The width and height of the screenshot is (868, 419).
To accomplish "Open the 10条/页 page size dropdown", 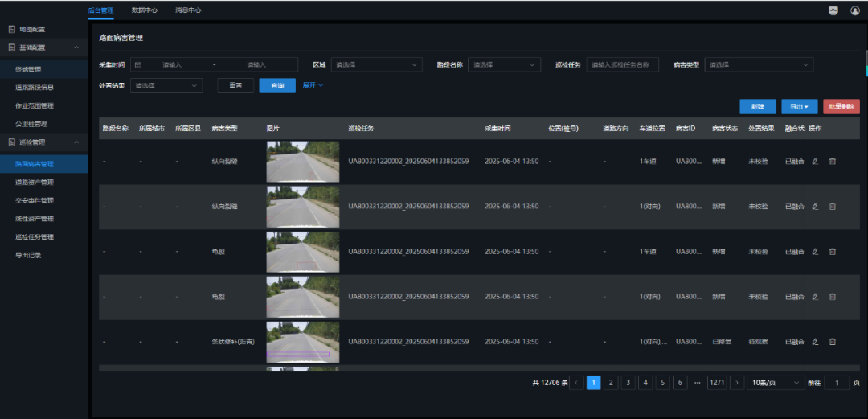I will click(x=775, y=383).
